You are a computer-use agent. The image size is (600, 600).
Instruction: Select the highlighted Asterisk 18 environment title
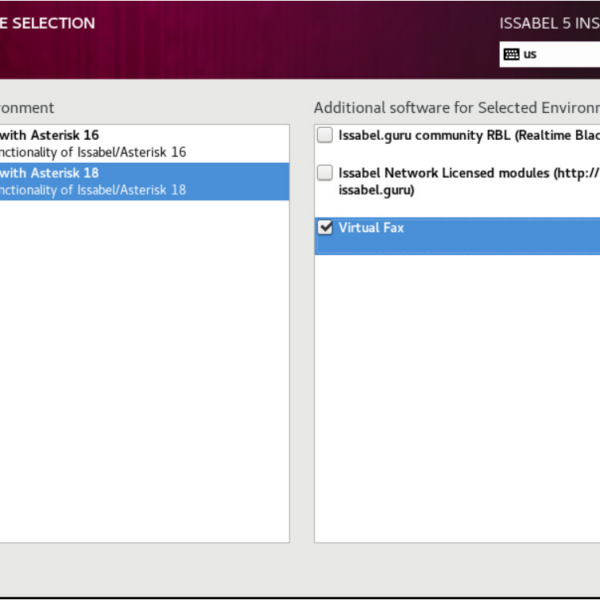pyautogui.click(x=50, y=172)
